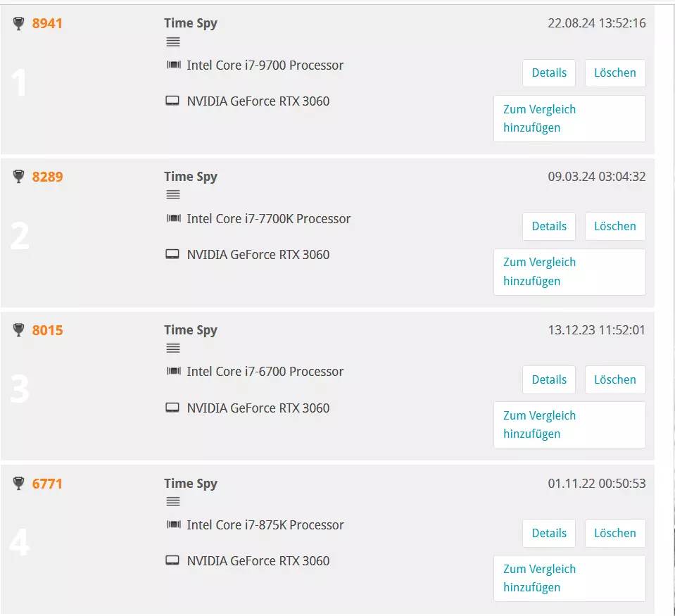Expand the lines icon under the 8289 Time Spy
Screen dimensions: 675x616
(x=173, y=195)
